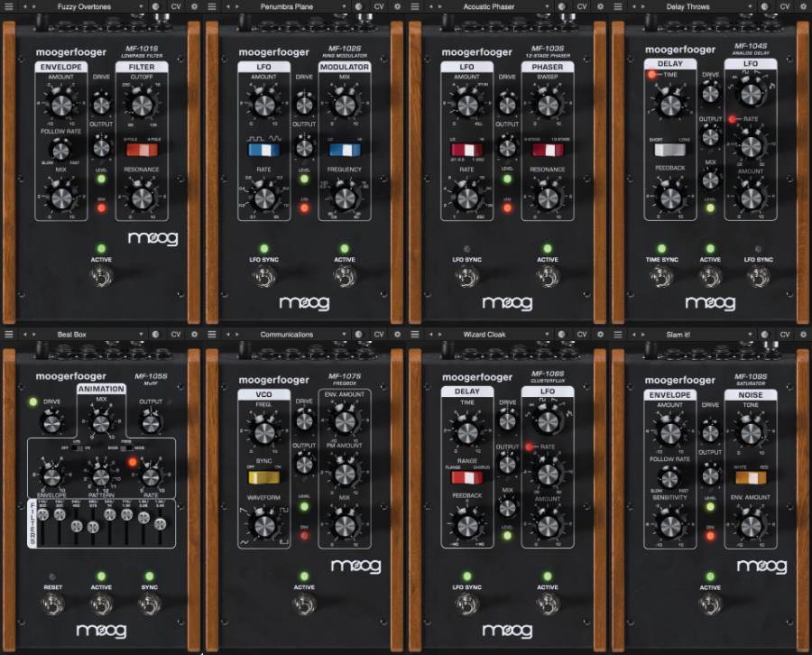Screen dimensions: 812x655
Task: Select the Communications preset name
Action: [287, 335]
